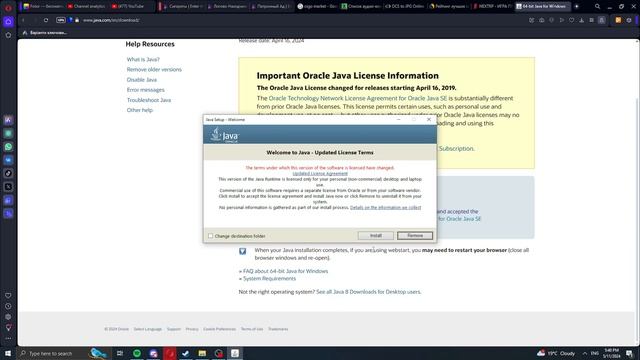The height and width of the screenshot is (360, 640).
Task: Click the search tabs magnifier icon
Action: point(597,7)
